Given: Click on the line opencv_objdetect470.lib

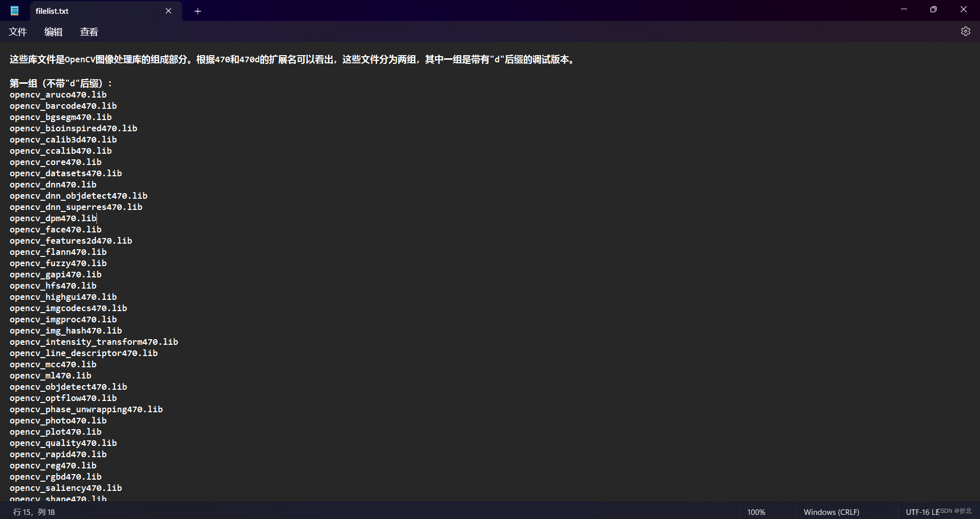Looking at the screenshot, I should [68, 387].
